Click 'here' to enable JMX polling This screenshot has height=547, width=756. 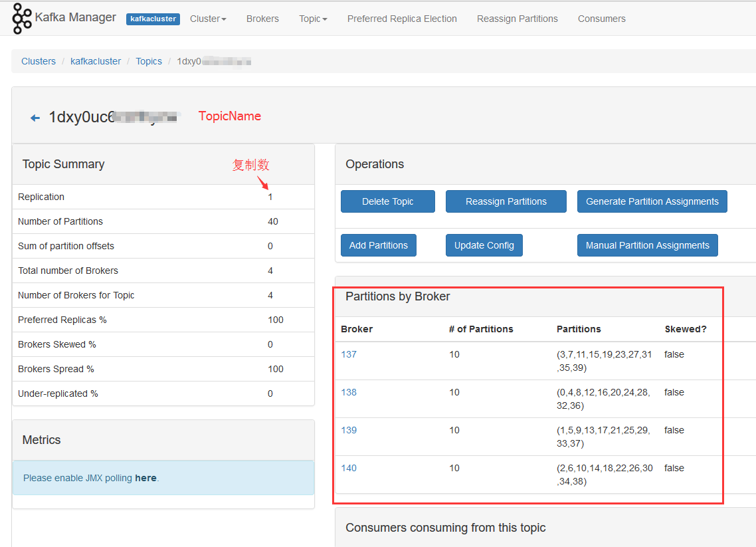(x=145, y=477)
